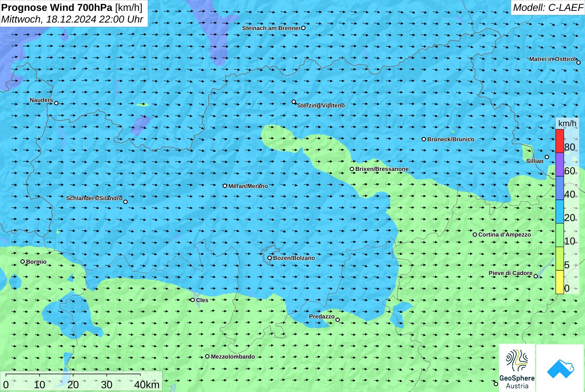Click the '40km' scale bar label
This screenshot has width=585, height=392.
click(147, 385)
